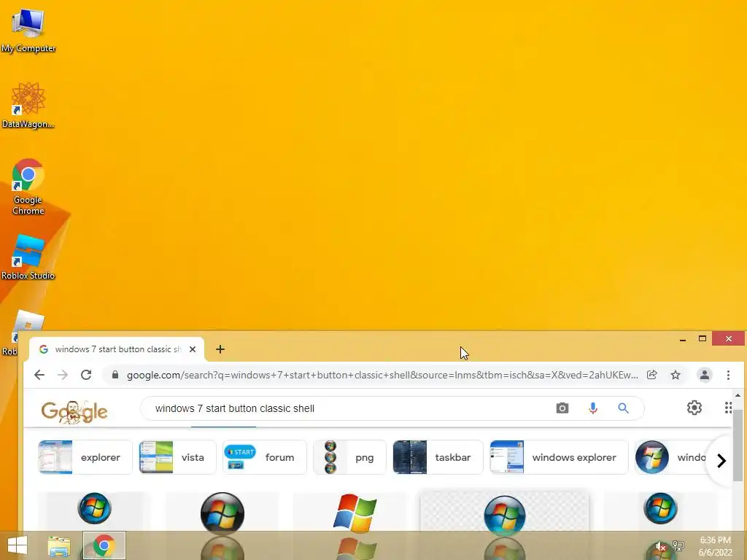Bookmark this page with the star

pos(676,375)
